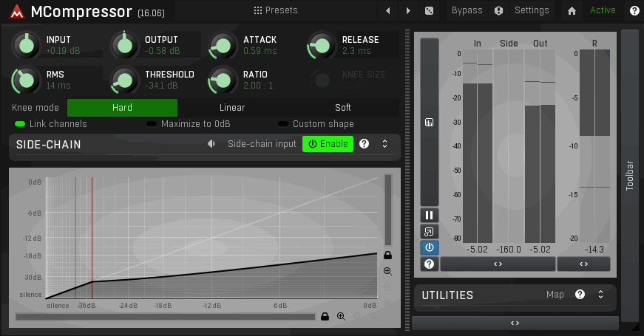Viewport: 644px width, 336px height.
Task: Open the Presets browser
Action: click(x=276, y=10)
